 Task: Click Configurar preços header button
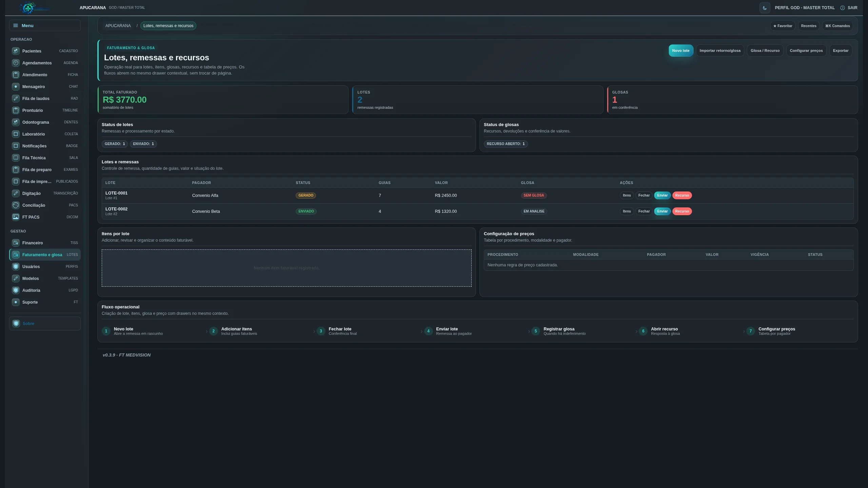[x=806, y=50]
